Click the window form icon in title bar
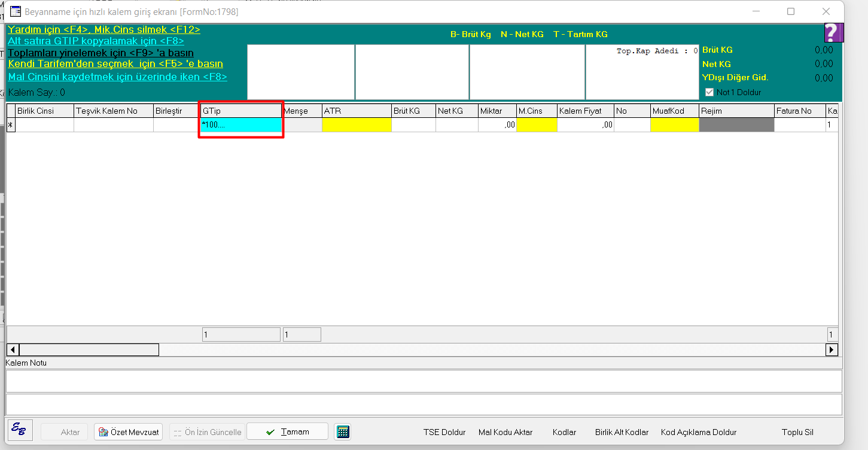Screen dimensions: 868x450 pos(16,11)
